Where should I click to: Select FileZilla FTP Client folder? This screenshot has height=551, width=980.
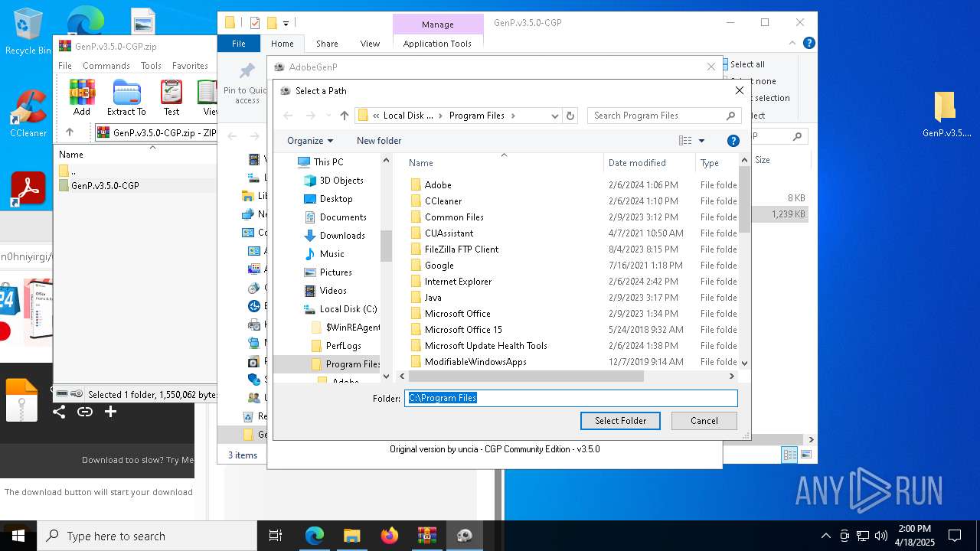(462, 249)
